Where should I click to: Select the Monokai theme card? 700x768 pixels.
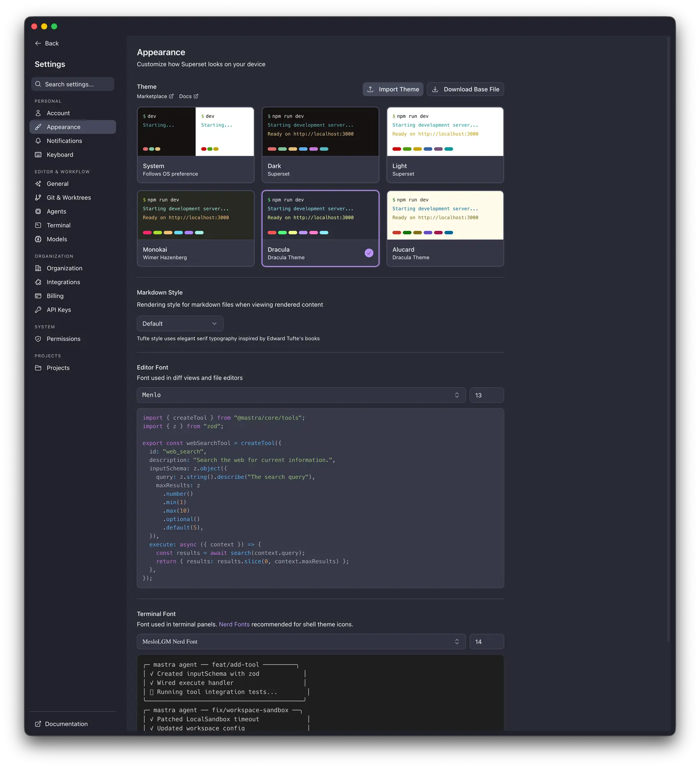(195, 228)
